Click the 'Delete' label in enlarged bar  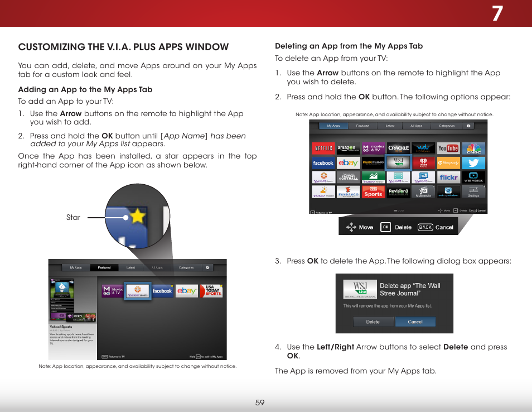pyautogui.click(x=403, y=227)
